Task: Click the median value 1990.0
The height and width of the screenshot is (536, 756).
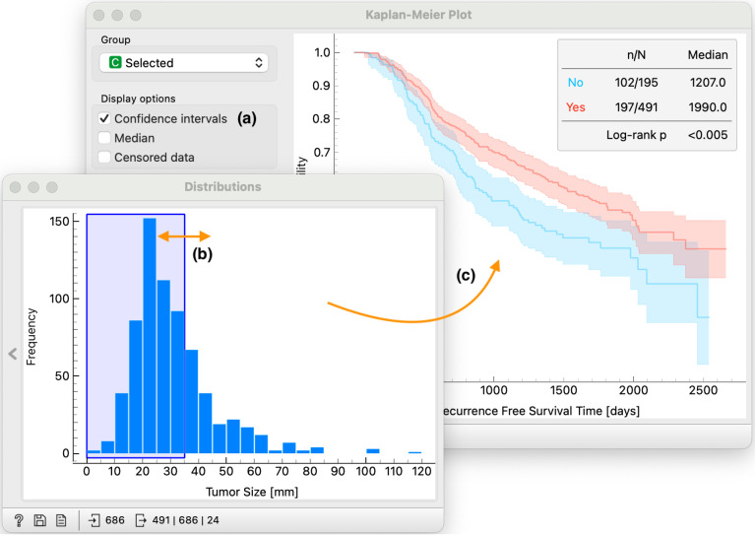Action: coord(708,107)
